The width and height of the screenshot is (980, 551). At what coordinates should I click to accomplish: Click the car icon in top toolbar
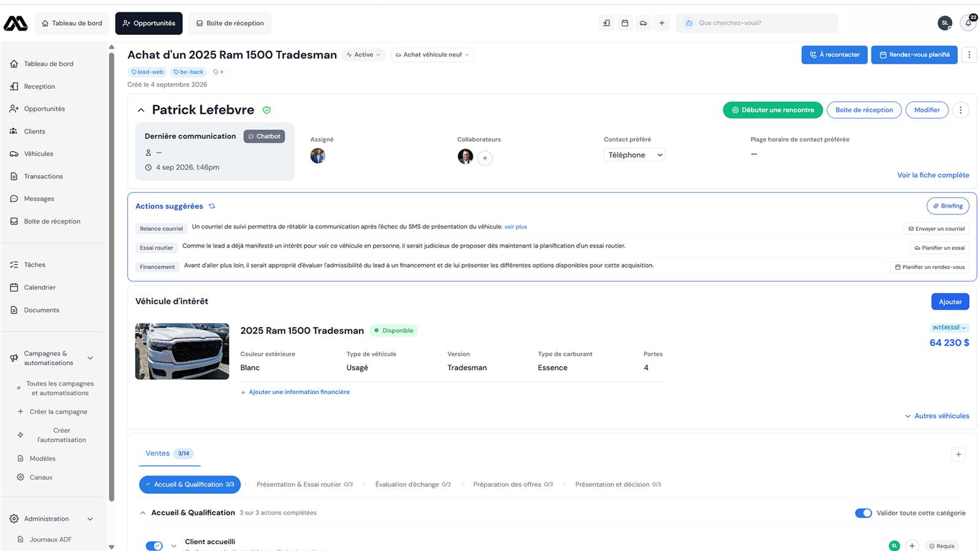click(643, 23)
